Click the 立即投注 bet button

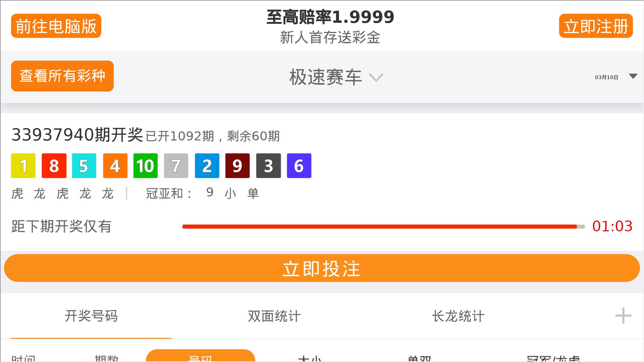[322, 268]
